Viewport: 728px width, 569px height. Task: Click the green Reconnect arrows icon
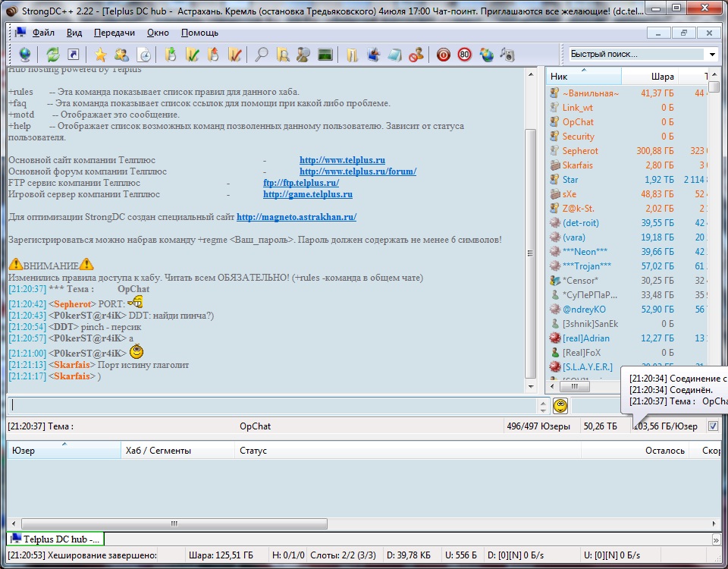(53, 55)
